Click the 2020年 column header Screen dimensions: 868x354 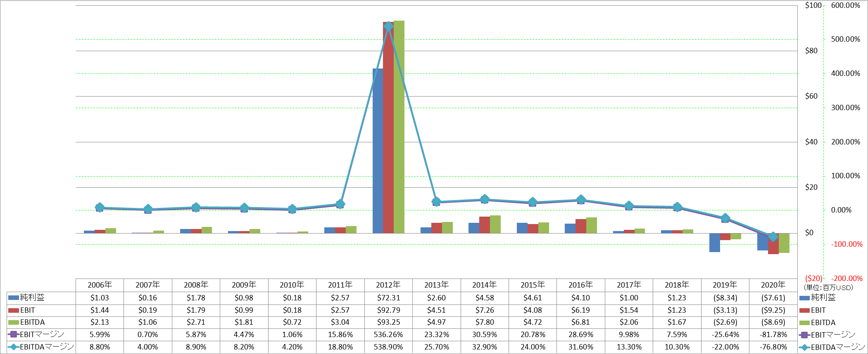(x=773, y=285)
